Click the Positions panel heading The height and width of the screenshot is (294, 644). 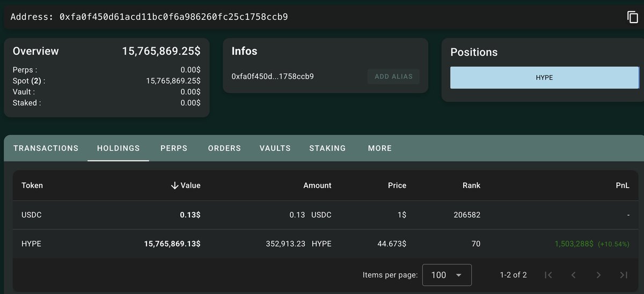pos(474,52)
